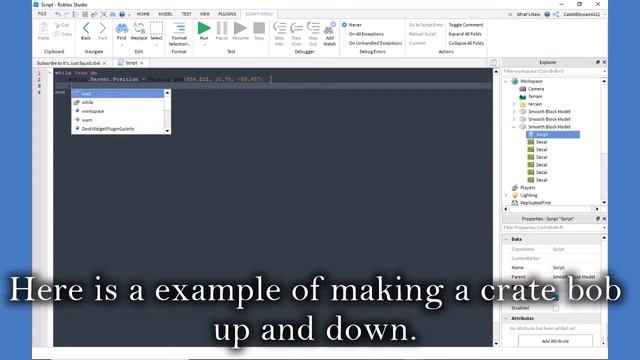Open the FILE menu
Viewport: 640px width, 360px height.
42,14
